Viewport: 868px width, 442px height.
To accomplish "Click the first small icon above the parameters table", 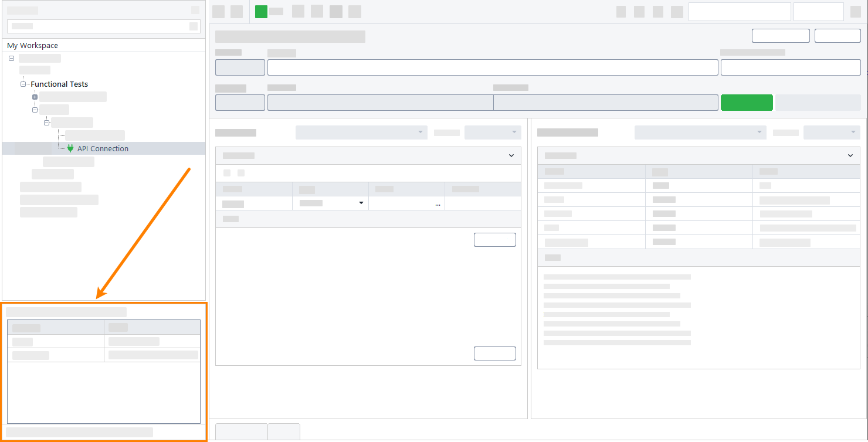I will click(x=226, y=173).
